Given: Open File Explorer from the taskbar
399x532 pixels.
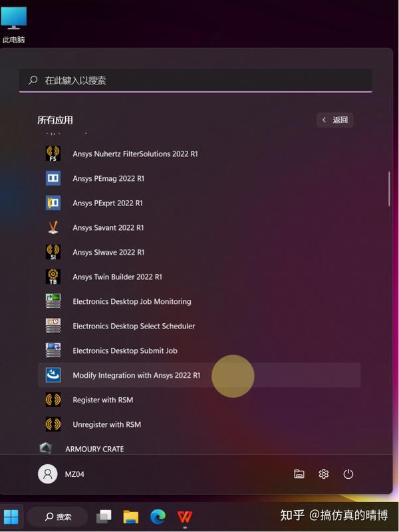Looking at the screenshot, I should point(130,517).
